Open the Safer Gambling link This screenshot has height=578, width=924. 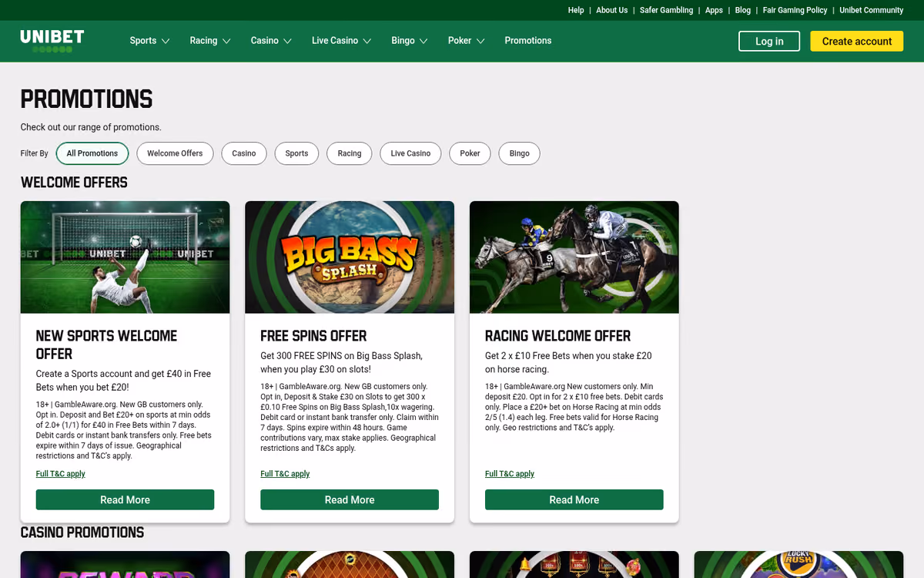666,10
